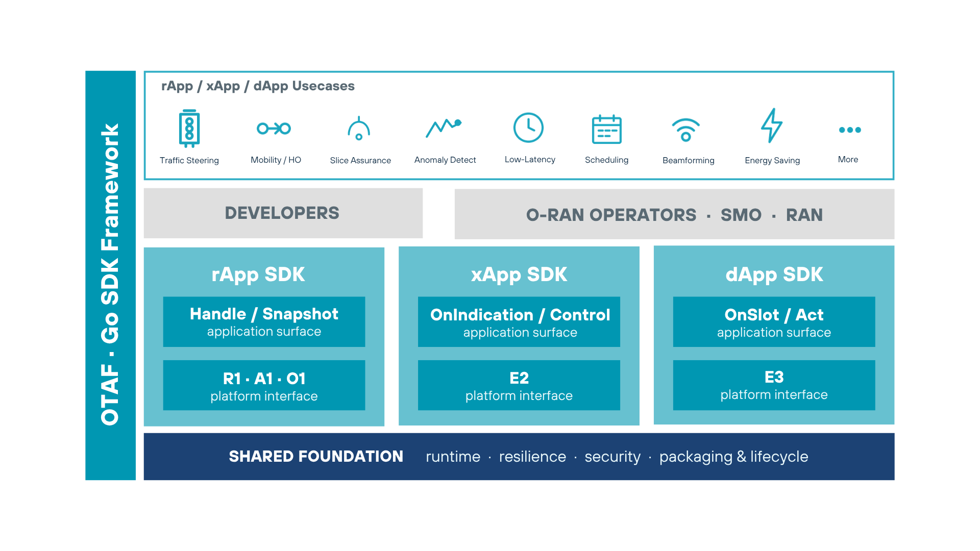Viewport: 980px width, 551px height.
Task: Click the Scheduling caption
Action: click(606, 160)
